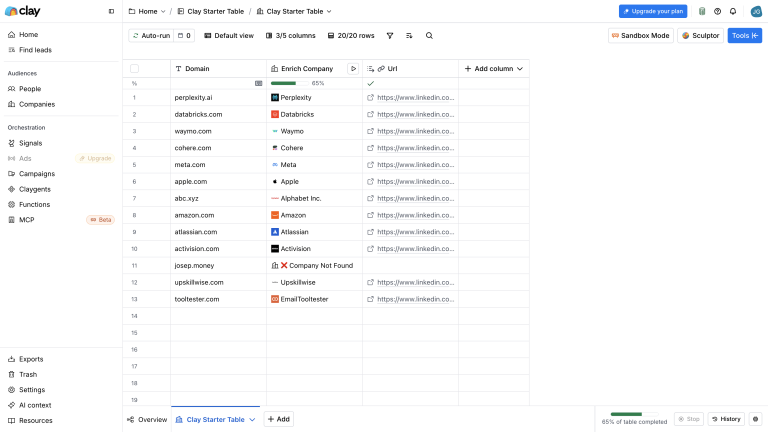The height and width of the screenshot is (432, 768).
Task: Click the table completion progress bar
Action: [634, 414]
